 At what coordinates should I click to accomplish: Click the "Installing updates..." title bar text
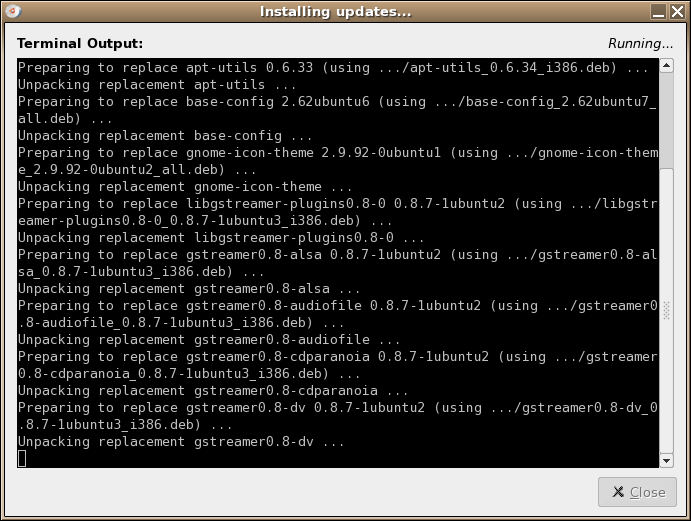[x=335, y=12]
